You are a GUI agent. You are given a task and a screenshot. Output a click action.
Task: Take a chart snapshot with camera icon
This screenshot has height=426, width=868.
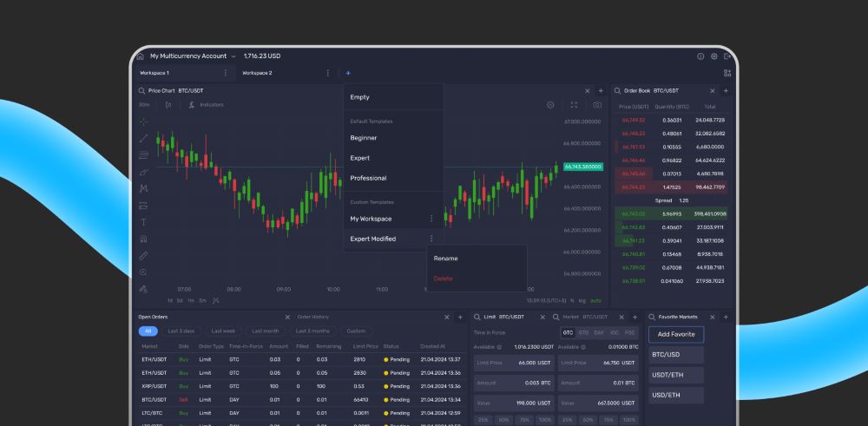(x=597, y=105)
